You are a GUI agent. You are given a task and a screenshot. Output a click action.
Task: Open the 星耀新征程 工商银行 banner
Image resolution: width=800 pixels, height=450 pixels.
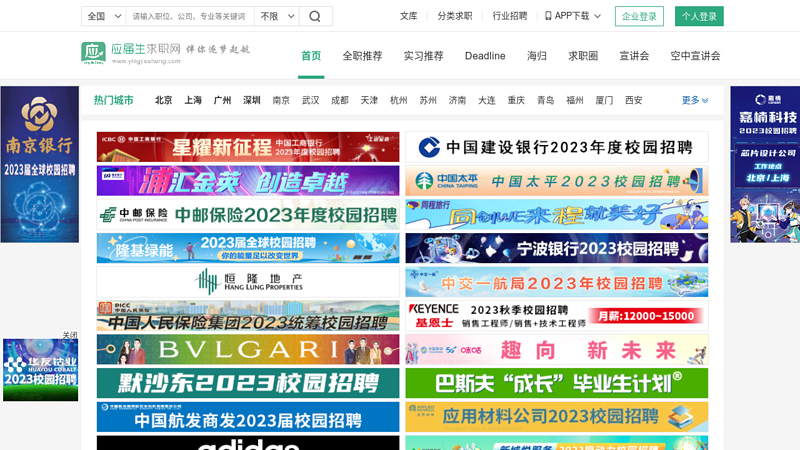[248, 147]
